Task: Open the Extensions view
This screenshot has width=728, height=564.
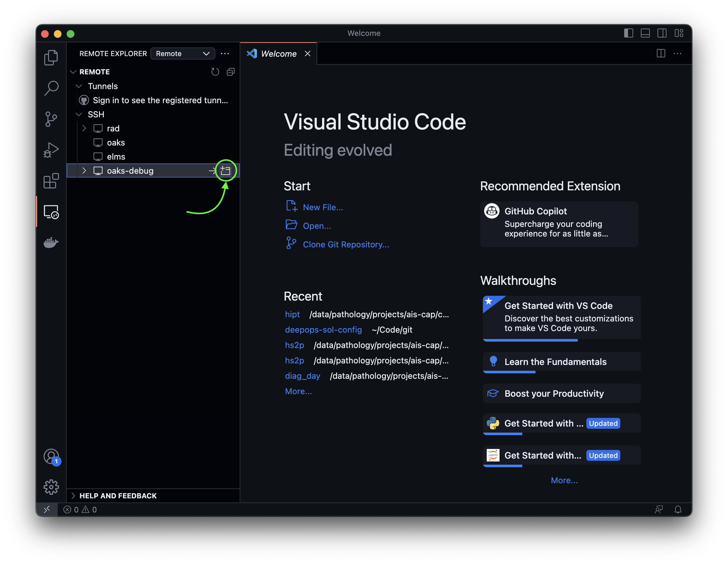Action: (51, 181)
